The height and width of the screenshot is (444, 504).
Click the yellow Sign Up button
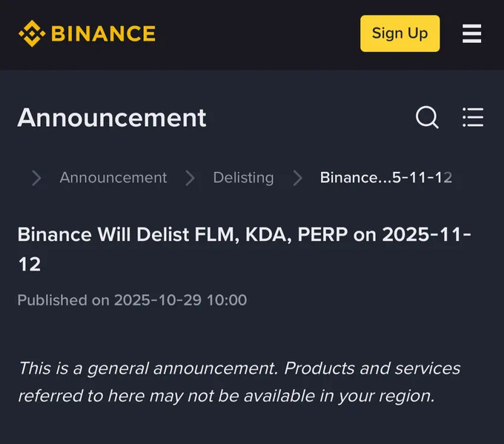coord(399,33)
